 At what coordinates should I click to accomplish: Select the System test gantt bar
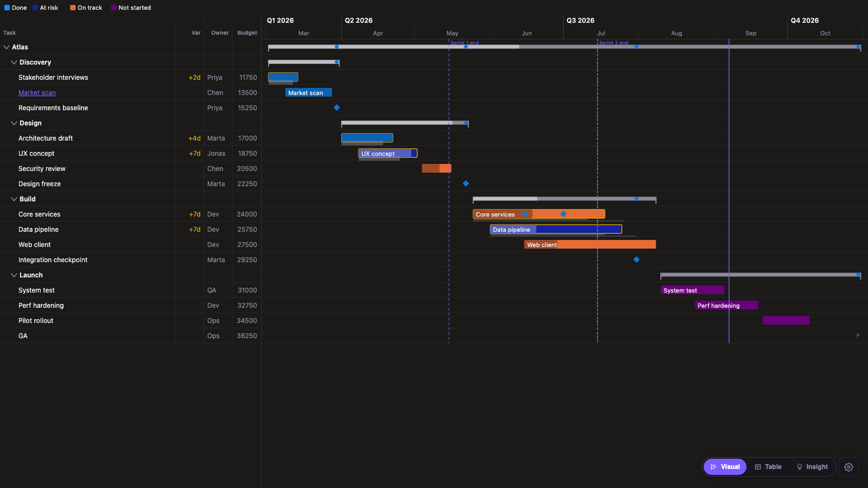(692, 290)
